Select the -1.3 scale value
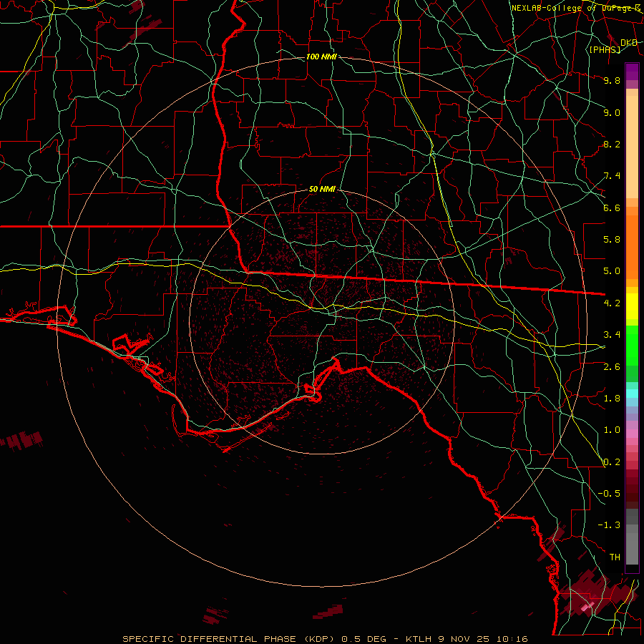The image size is (644, 644). pos(609,525)
